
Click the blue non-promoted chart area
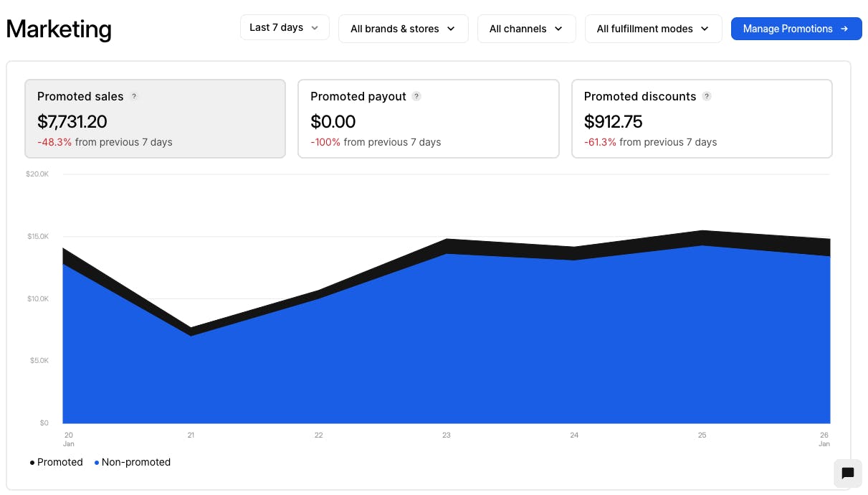tap(430, 344)
